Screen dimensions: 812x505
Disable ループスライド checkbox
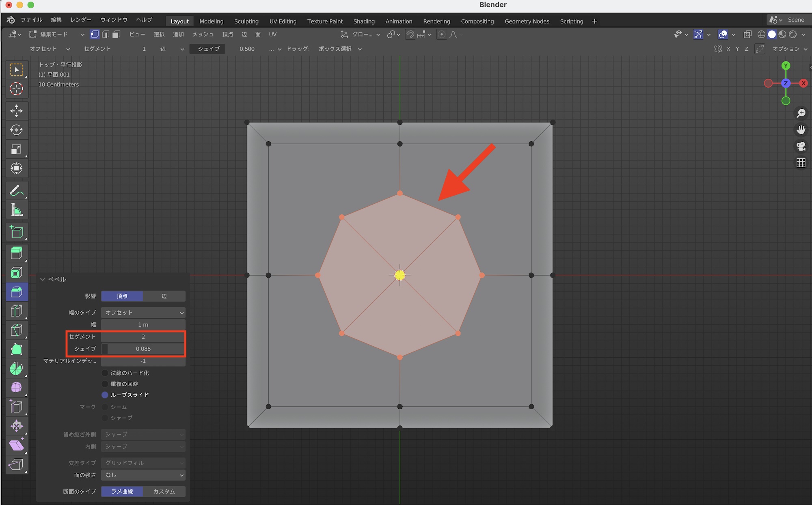click(105, 395)
